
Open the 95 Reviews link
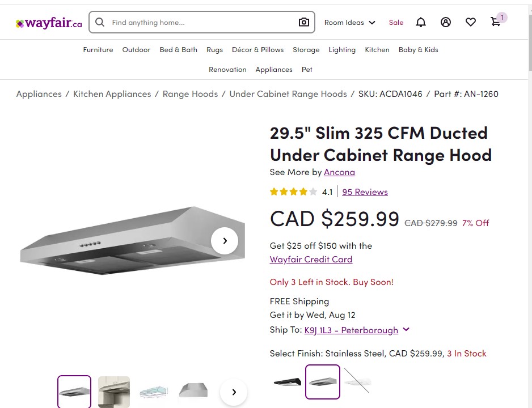tap(365, 192)
